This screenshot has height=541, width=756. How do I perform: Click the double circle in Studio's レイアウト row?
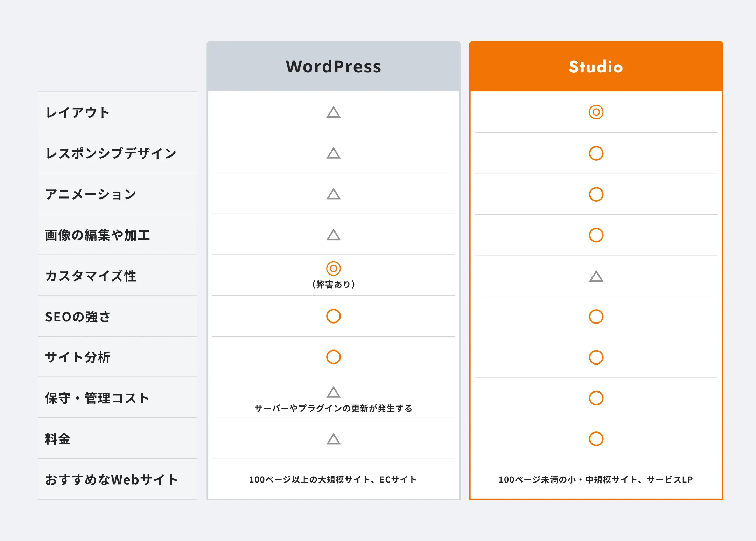click(596, 112)
